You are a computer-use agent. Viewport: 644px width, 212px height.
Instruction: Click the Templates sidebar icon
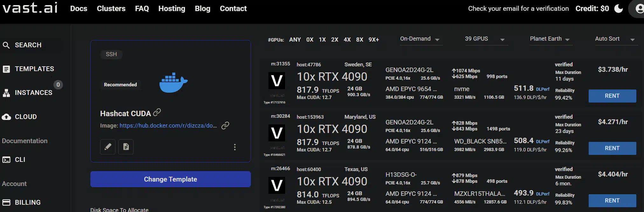[x=6, y=69]
